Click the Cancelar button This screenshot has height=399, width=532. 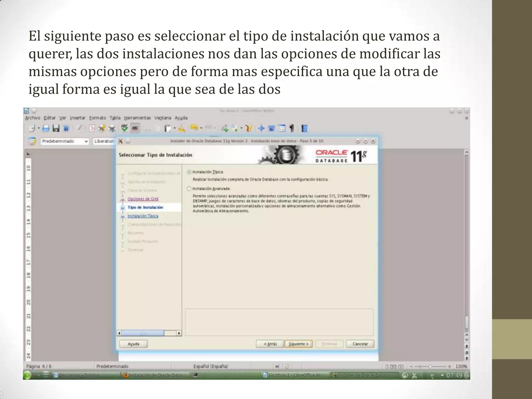(x=360, y=344)
